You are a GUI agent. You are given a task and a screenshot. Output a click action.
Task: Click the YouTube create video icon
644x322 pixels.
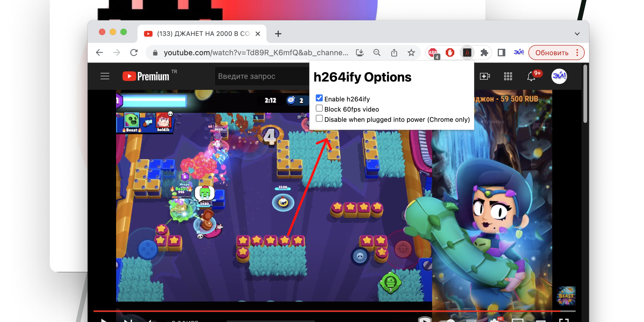485,76
